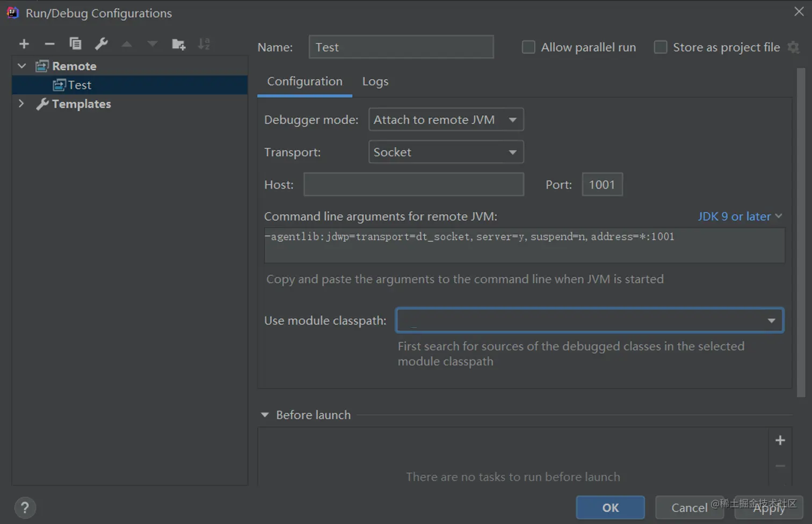Open the help question mark button
This screenshot has height=524, width=812.
pyautogui.click(x=25, y=508)
